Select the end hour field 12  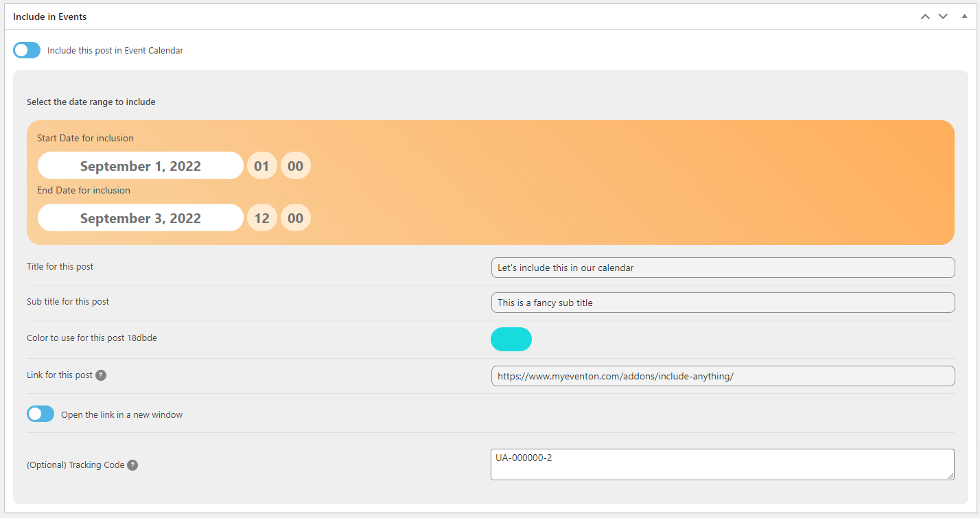point(262,217)
